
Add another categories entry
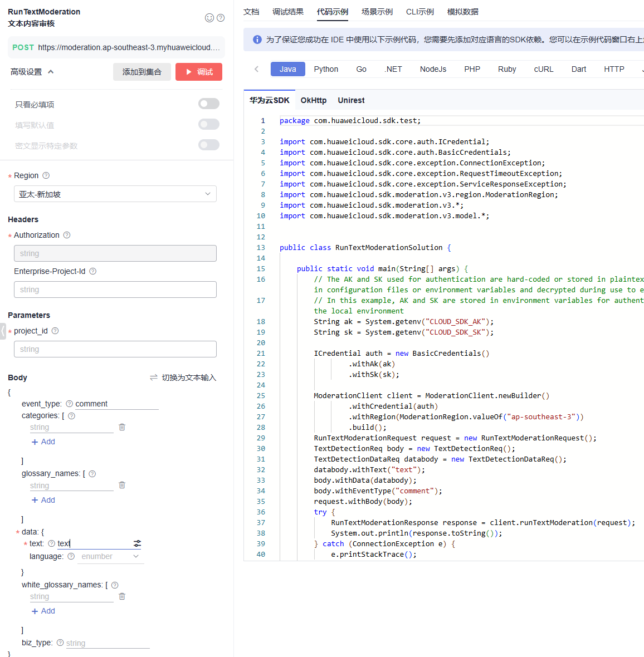pyautogui.click(x=43, y=442)
